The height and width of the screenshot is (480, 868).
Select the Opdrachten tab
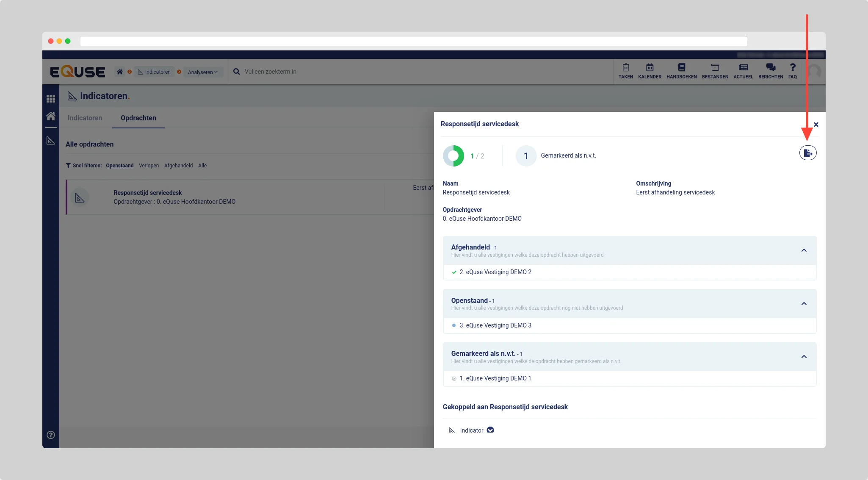[x=138, y=118]
